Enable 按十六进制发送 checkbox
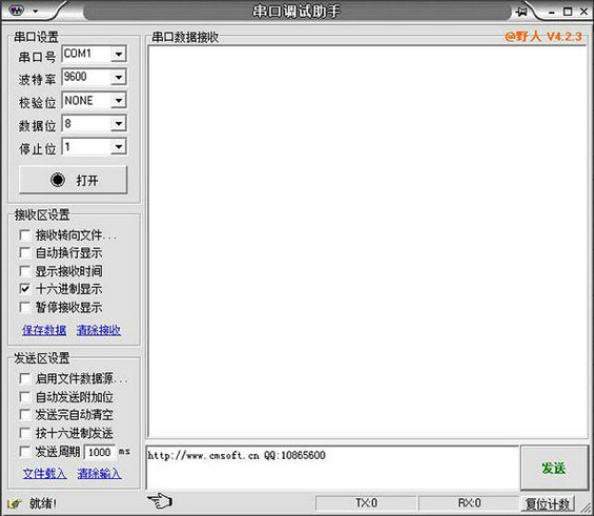This screenshot has width=594, height=516. [25, 433]
